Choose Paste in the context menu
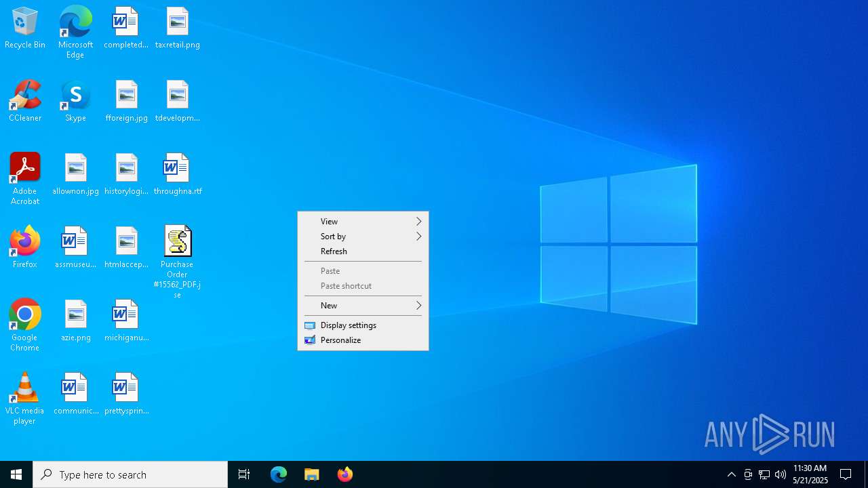The height and width of the screenshot is (488, 868). pyautogui.click(x=363, y=271)
